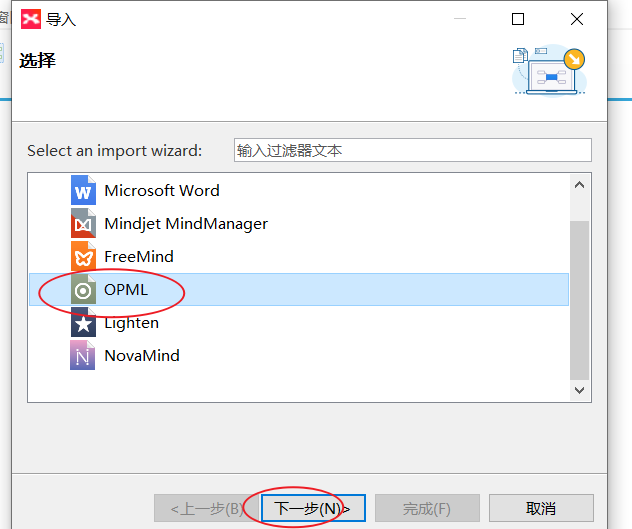Screen dimensions: 632x529
Task: Click the 取消 cancel button
Action: pyautogui.click(x=541, y=508)
